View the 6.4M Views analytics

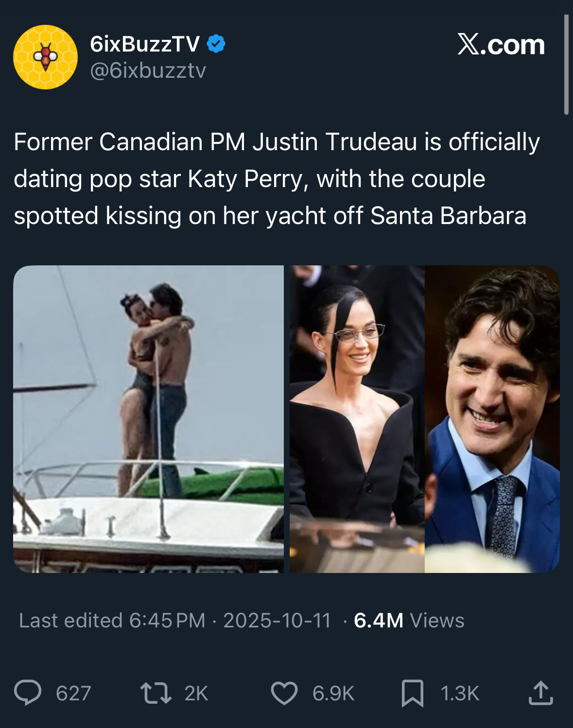pyautogui.click(x=409, y=621)
